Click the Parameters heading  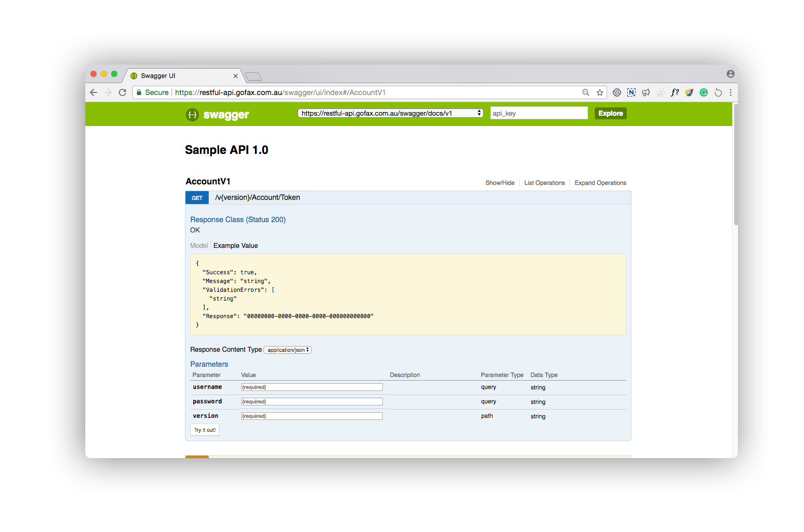coord(209,364)
